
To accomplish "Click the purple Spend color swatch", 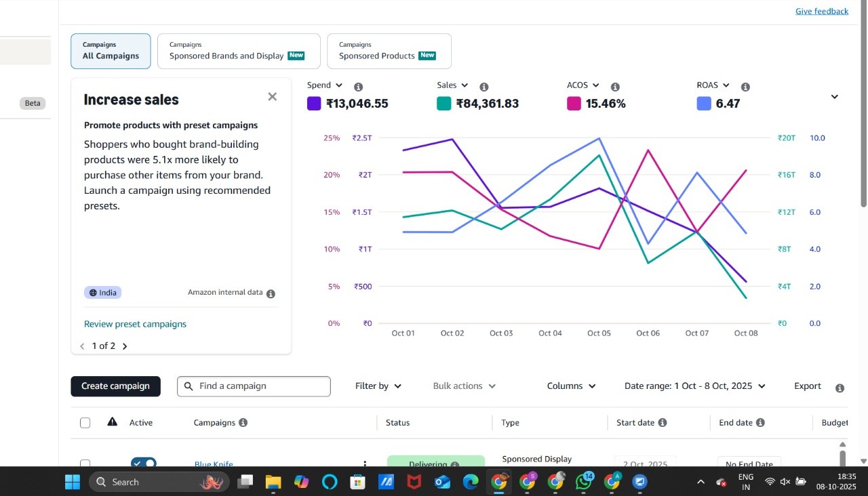I will pyautogui.click(x=314, y=104).
